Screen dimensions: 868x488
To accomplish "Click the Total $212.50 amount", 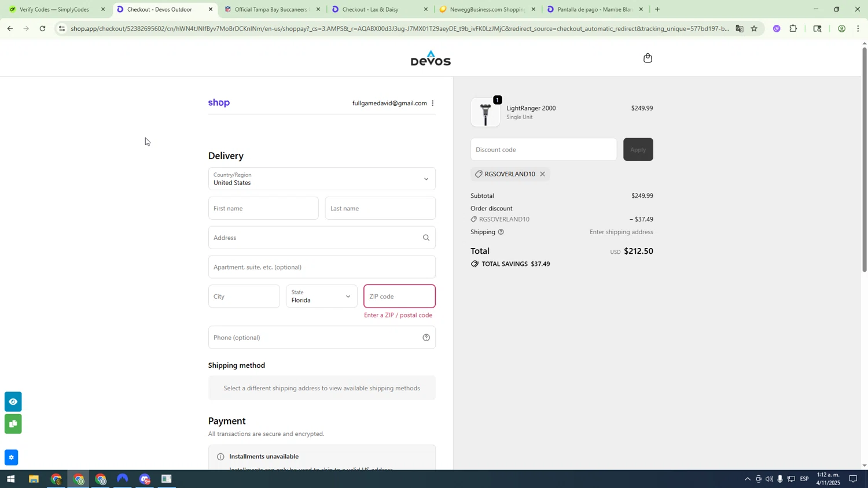I will tap(638, 252).
